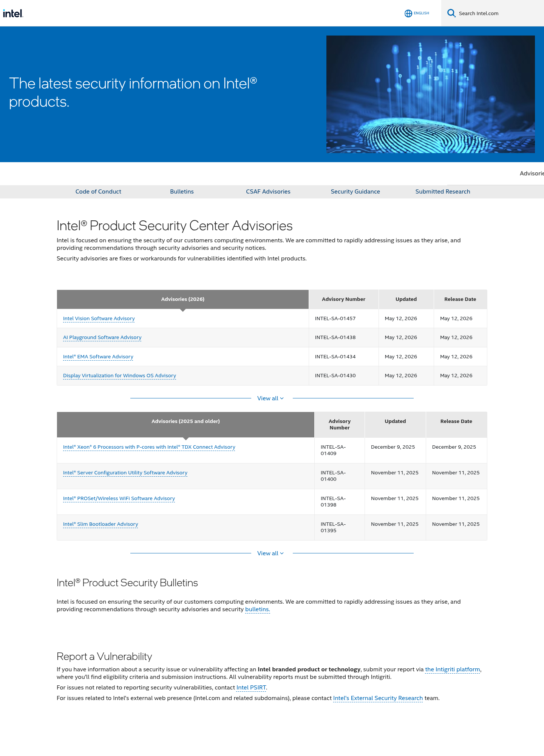This screenshot has width=544, height=756.
Task: Click the Report a Vulnerability heading
Action: tap(104, 657)
